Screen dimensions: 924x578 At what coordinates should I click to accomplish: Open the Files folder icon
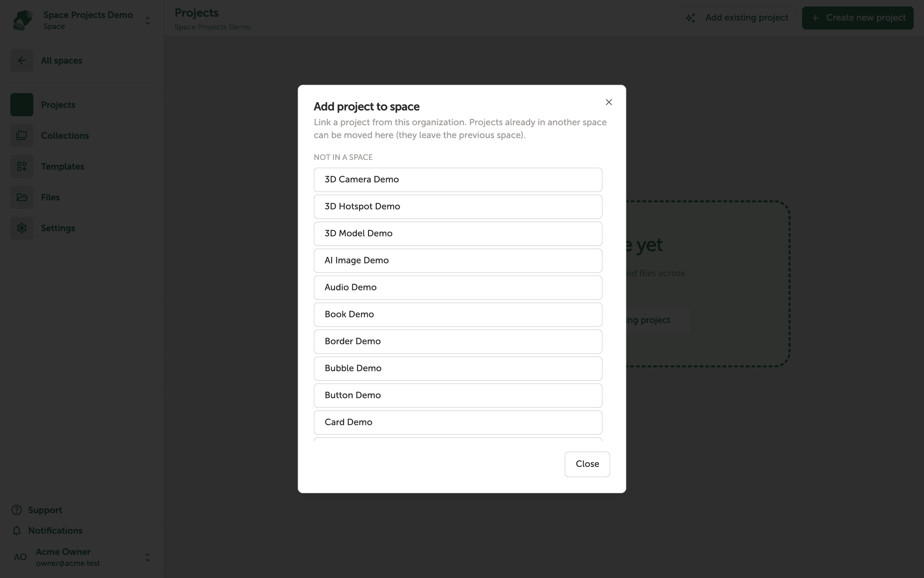click(22, 197)
